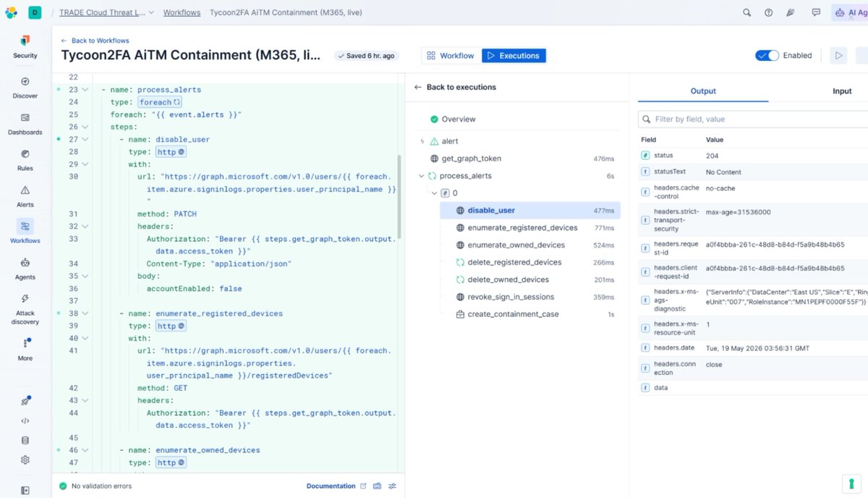868x498 pixels.
Task: Open the AI Agent button
Action: click(850, 12)
